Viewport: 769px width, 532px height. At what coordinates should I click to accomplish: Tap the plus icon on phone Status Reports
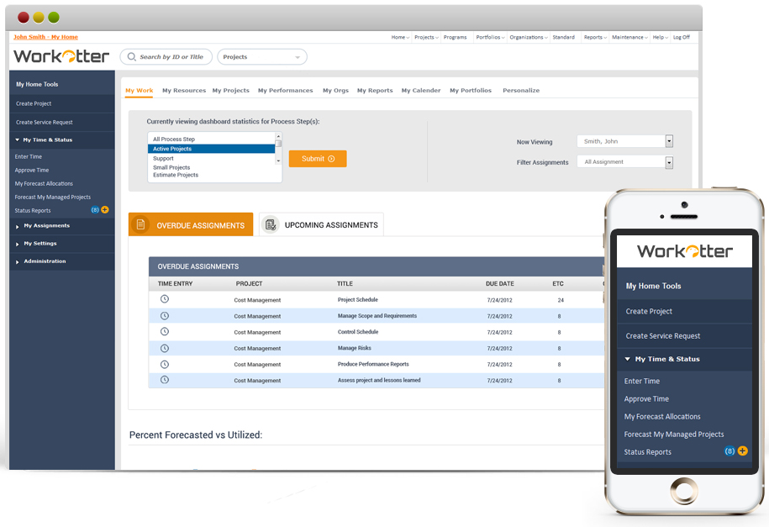pos(742,451)
